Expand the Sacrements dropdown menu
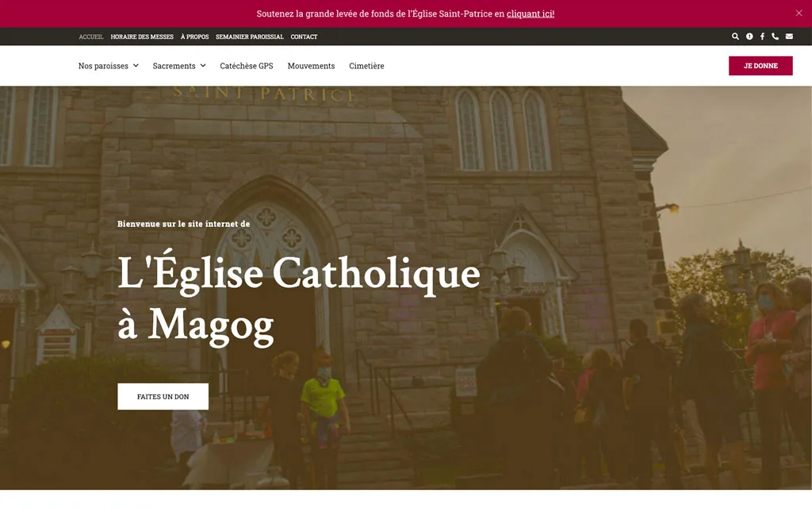Image resolution: width=812 pixels, height=508 pixels. 179,66
